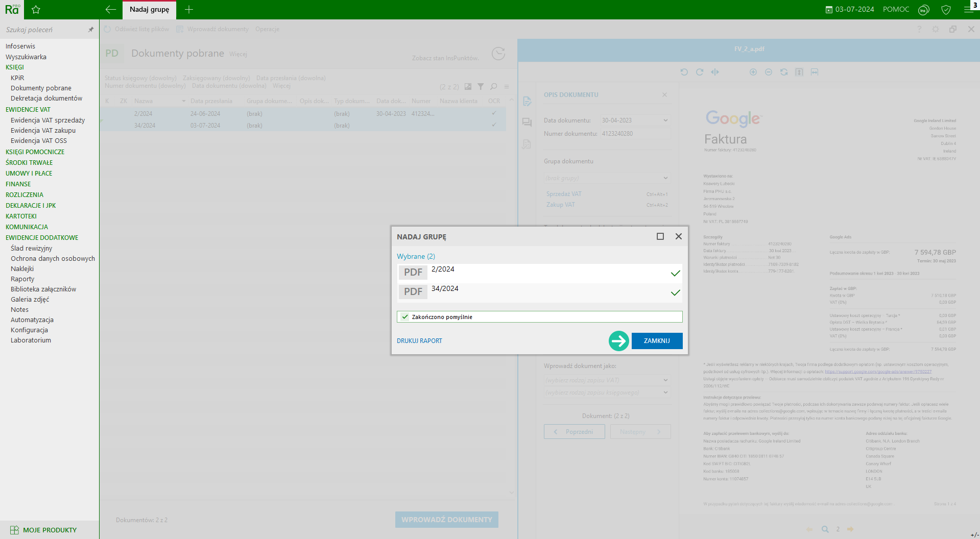The height and width of the screenshot is (539, 980).
Task: Open Ewidencja VAT zakupu
Action: pos(43,130)
